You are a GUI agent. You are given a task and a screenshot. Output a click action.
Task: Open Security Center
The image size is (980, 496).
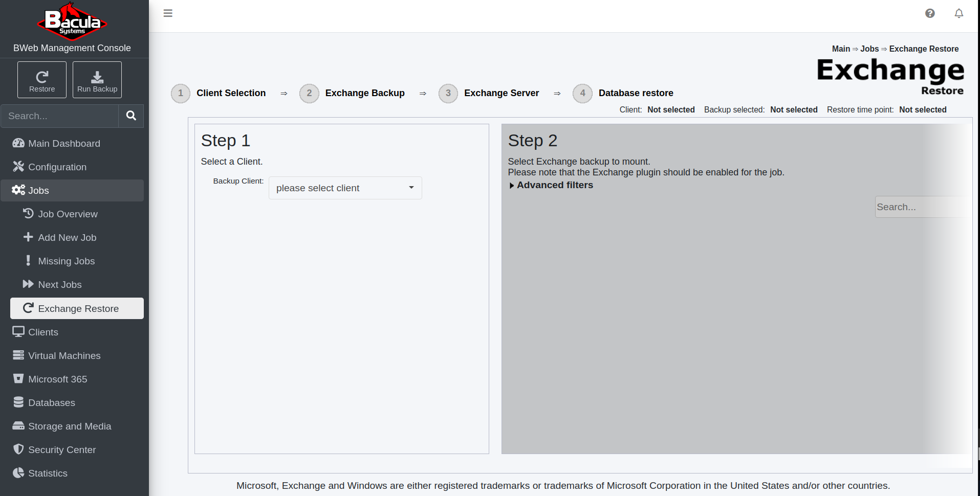click(x=72, y=449)
